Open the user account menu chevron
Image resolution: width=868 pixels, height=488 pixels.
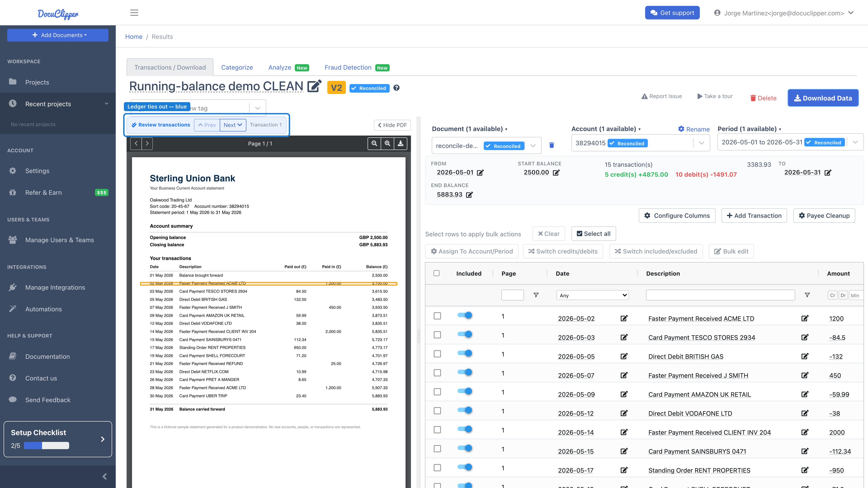coord(851,13)
